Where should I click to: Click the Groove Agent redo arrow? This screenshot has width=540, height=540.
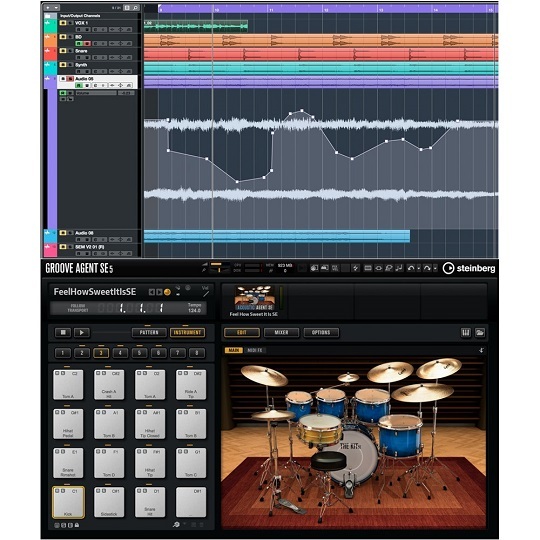coord(427,268)
